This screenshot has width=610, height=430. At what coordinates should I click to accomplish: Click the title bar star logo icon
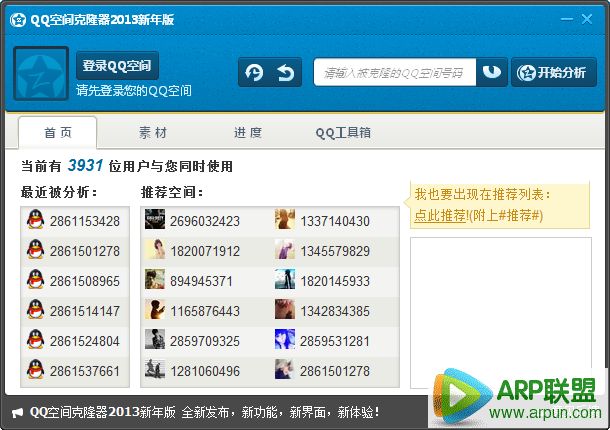click(18, 20)
